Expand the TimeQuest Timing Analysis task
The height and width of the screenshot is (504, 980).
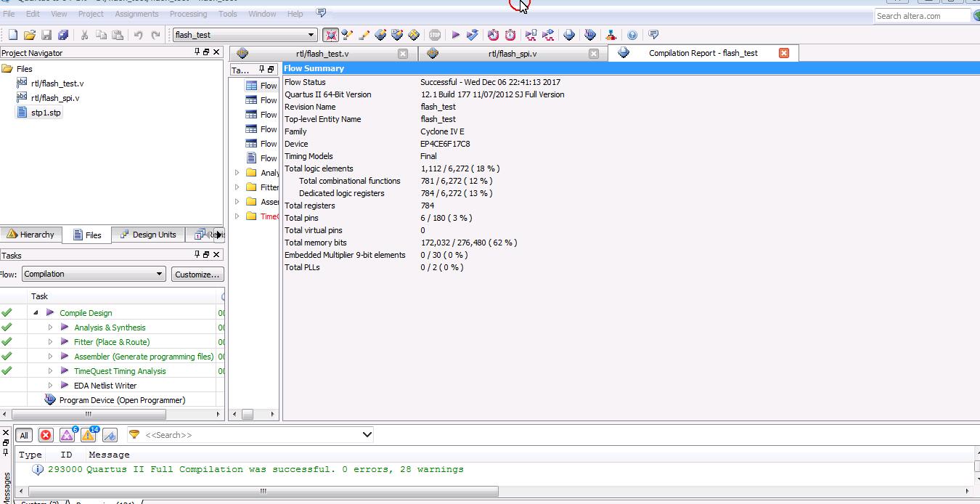tap(50, 371)
